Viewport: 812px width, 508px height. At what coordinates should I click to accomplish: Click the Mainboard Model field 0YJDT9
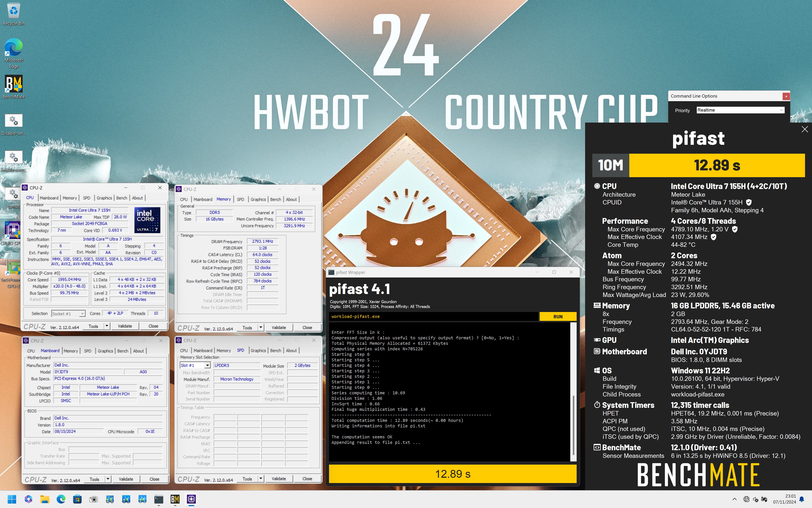click(88, 372)
